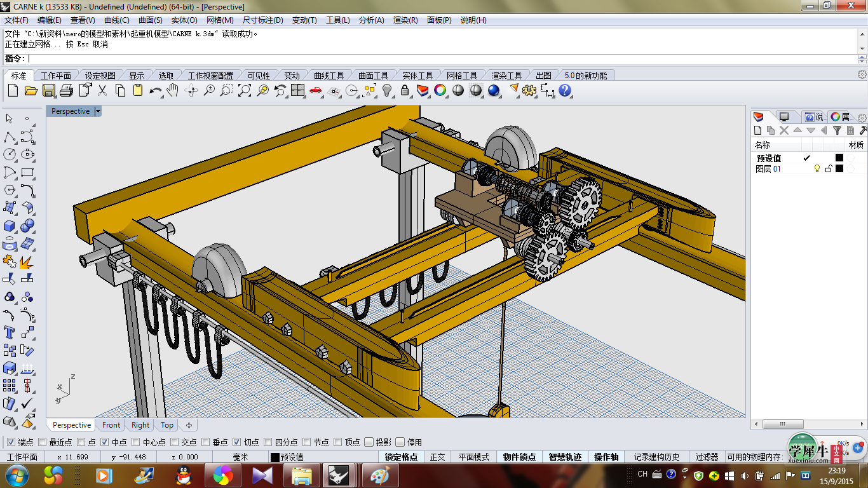Viewport: 868px width, 488px height.
Task: Cut selection with the scissors icon
Action: (102, 91)
